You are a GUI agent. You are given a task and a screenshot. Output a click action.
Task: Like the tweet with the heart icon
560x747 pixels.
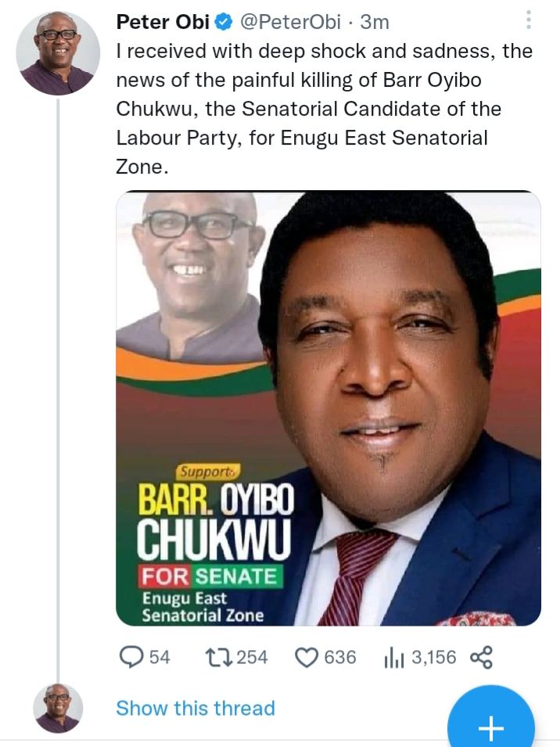pos(306,658)
